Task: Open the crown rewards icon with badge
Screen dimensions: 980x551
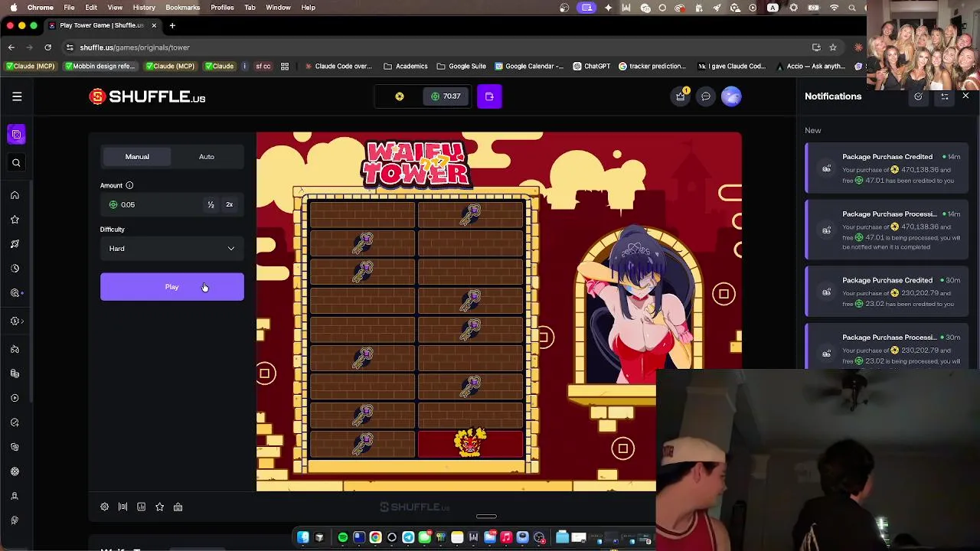Action: click(680, 96)
